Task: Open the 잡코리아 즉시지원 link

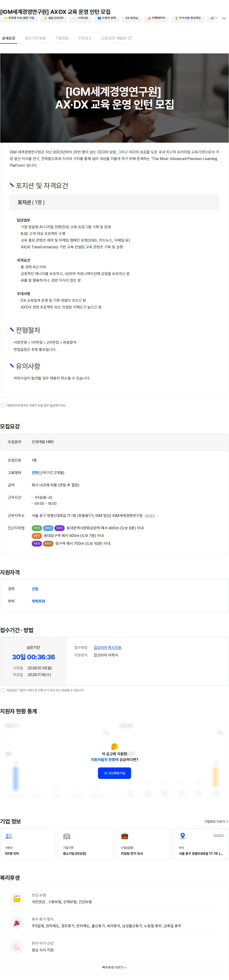Action: [x=107, y=647]
